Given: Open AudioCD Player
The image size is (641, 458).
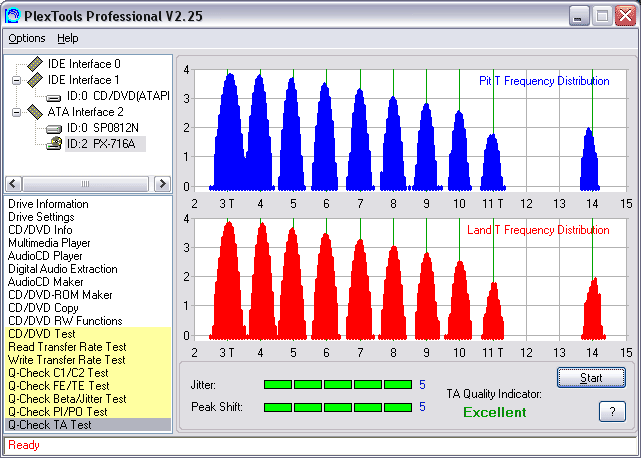Looking at the screenshot, I should pyautogui.click(x=45, y=256).
